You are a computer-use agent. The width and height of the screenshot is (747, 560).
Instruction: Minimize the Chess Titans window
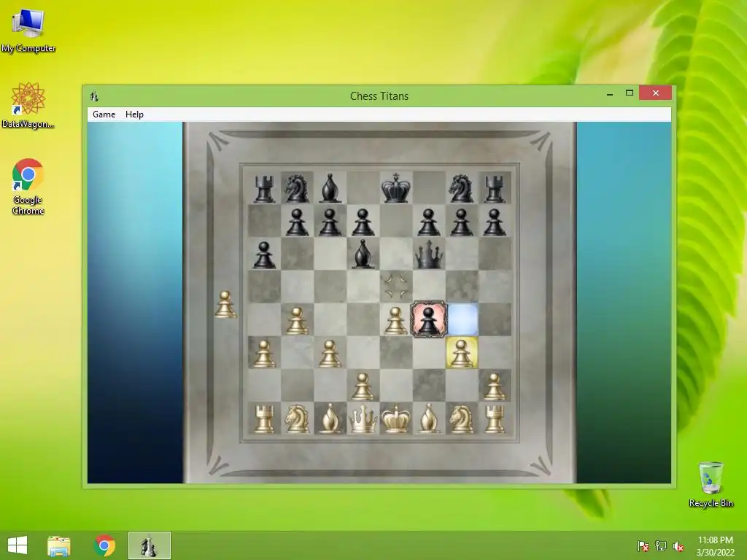coord(610,93)
